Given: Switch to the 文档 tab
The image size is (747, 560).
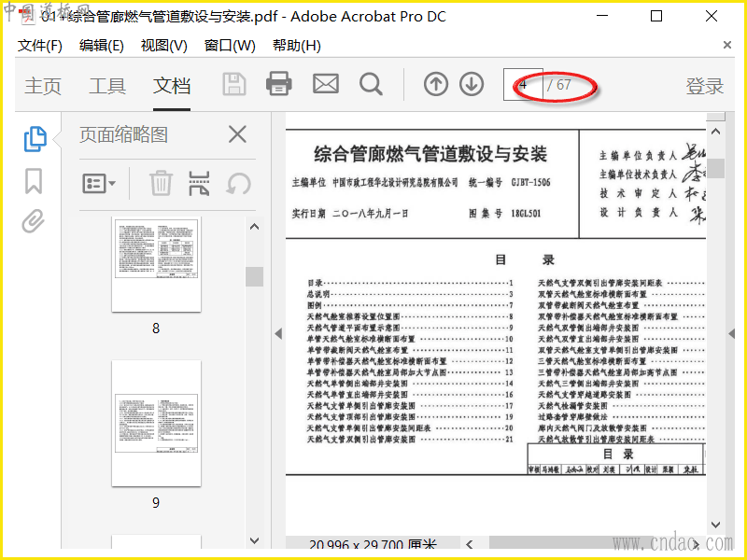Looking at the screenshot, I should (172, 86).
